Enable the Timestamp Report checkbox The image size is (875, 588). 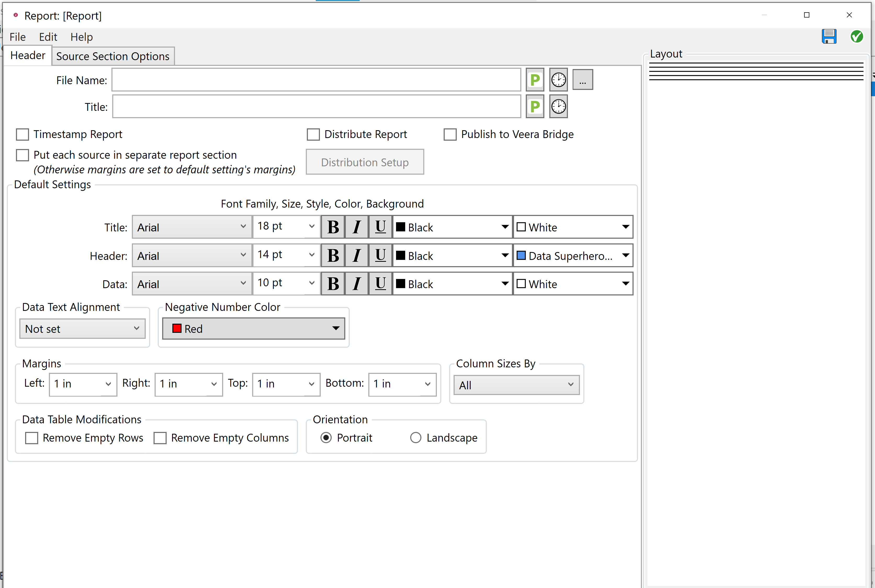tap(22, 134)
